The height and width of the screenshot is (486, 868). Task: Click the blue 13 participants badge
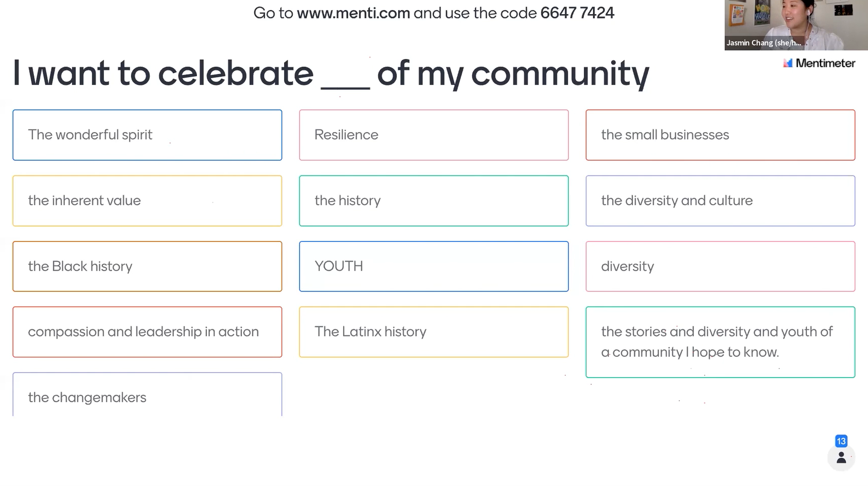[841, 441]
